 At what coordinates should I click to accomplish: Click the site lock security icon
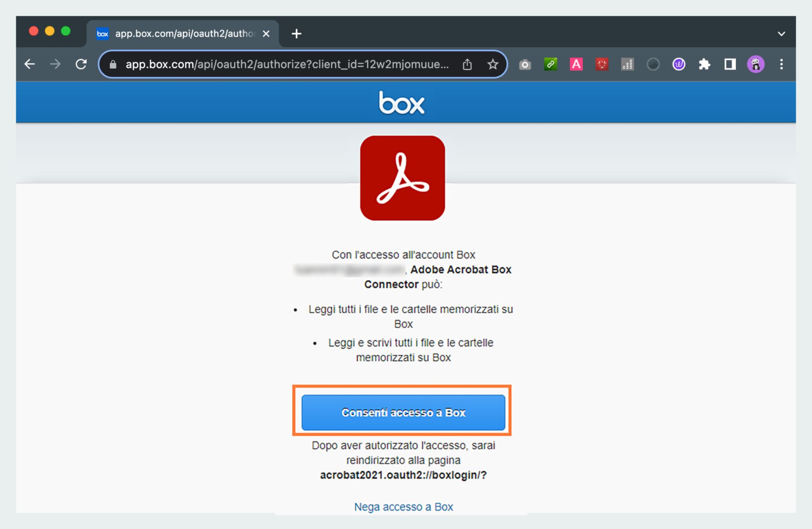pyautogui.click(x=112, y=64)
